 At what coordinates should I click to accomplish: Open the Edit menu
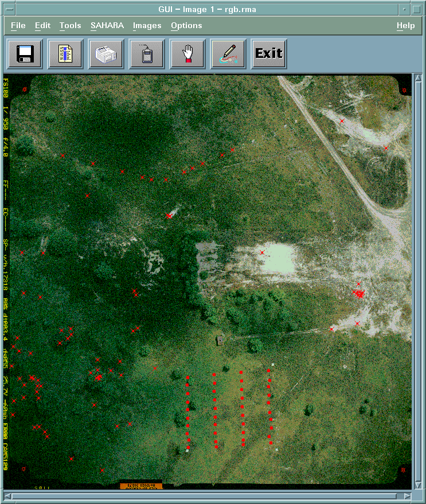point(42,25)
